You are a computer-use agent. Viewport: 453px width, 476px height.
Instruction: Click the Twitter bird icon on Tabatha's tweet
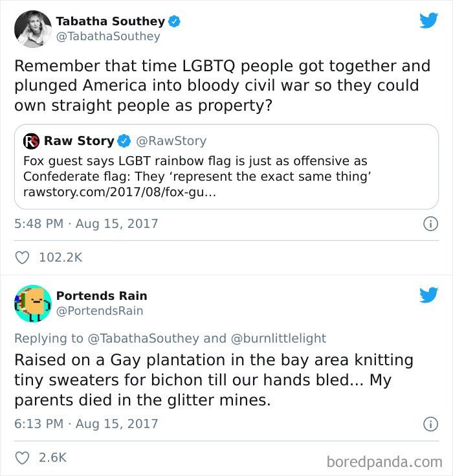428,20
